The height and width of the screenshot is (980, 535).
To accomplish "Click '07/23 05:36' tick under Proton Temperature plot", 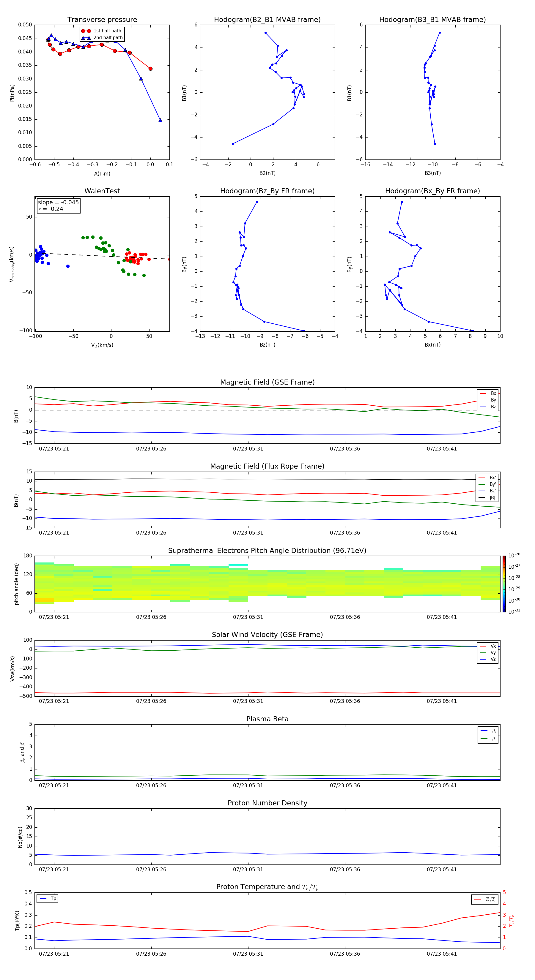I will 345,954.
